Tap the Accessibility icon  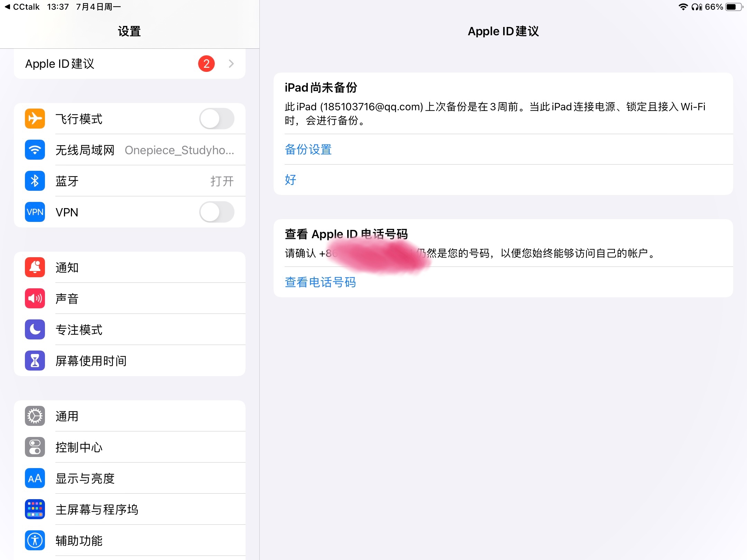tap(35, 540)
